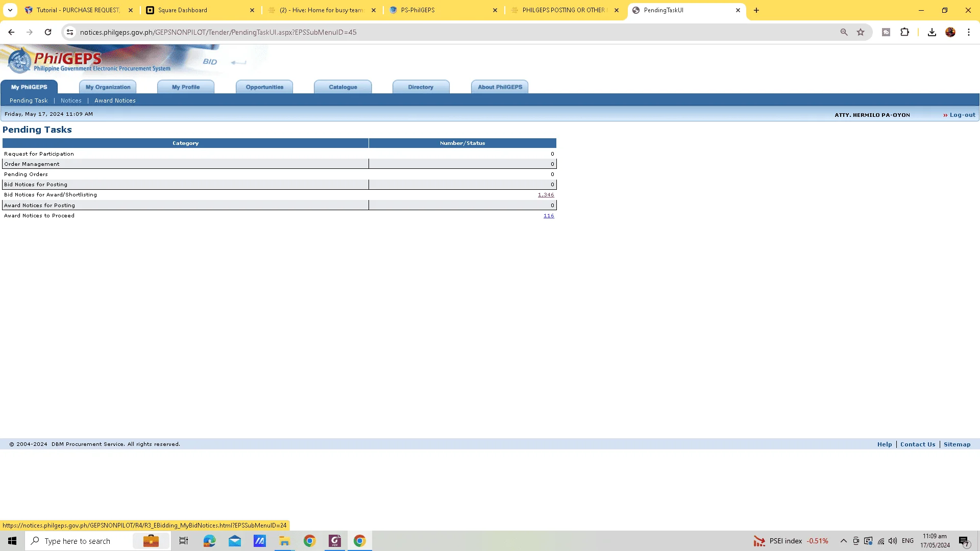Image resolution: width=980 pixels, height=551 pixels.
Task: Click the Sitemap footer link
Action: coord(957,444)
